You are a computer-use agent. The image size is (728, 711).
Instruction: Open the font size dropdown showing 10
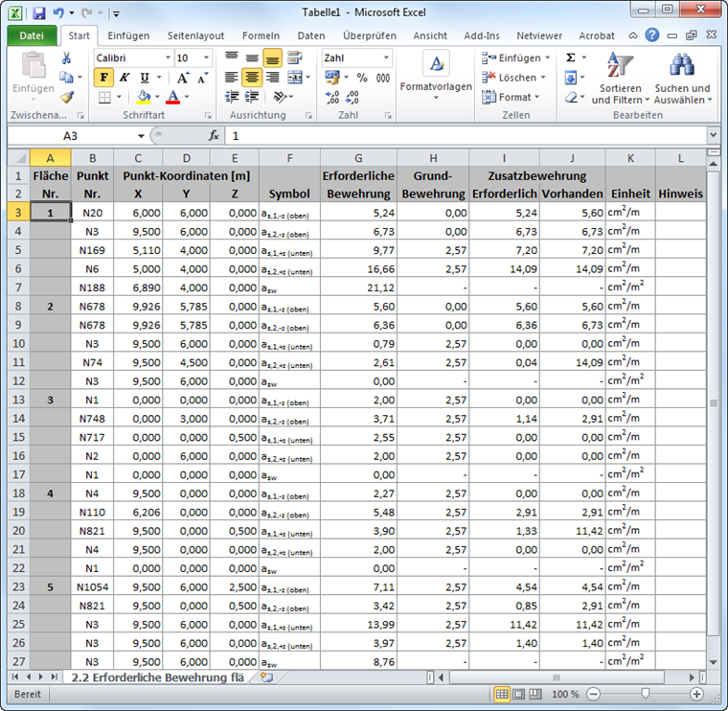(206, 57)
